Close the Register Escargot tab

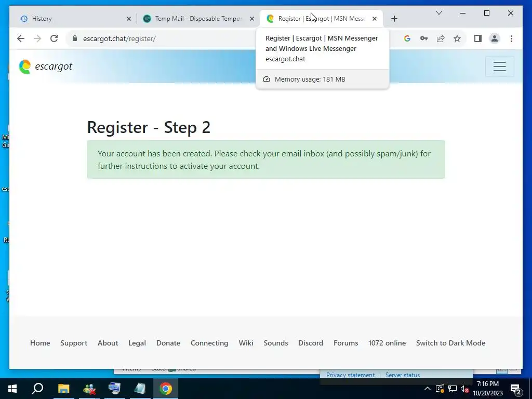coord(374,19)
